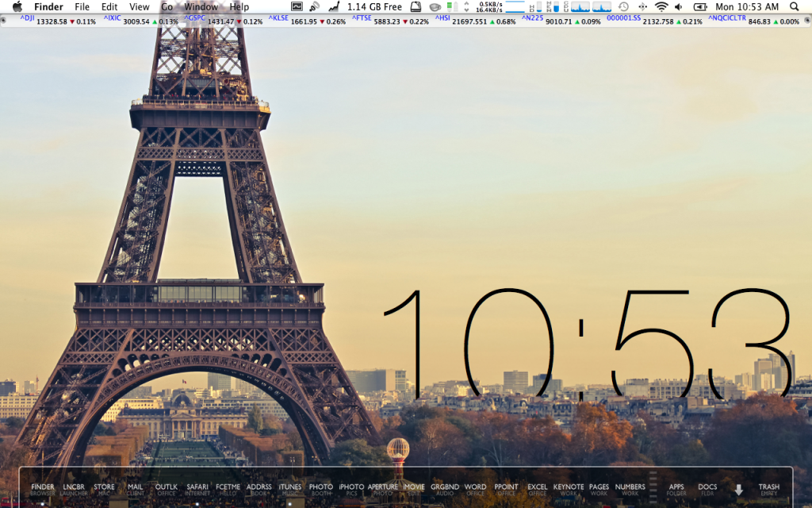Viewport: 812px width, 508px height.
Task: Open the File menu
Action: [82, 7]
